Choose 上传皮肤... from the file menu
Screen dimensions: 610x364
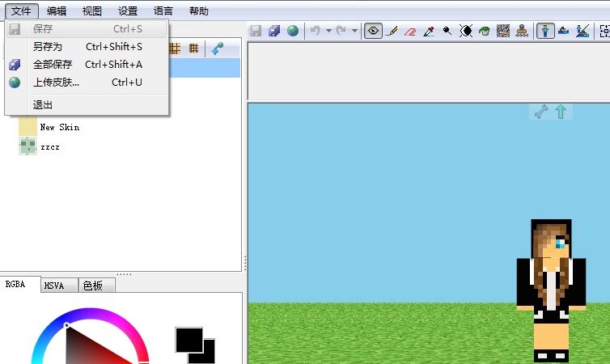(87, 82)
